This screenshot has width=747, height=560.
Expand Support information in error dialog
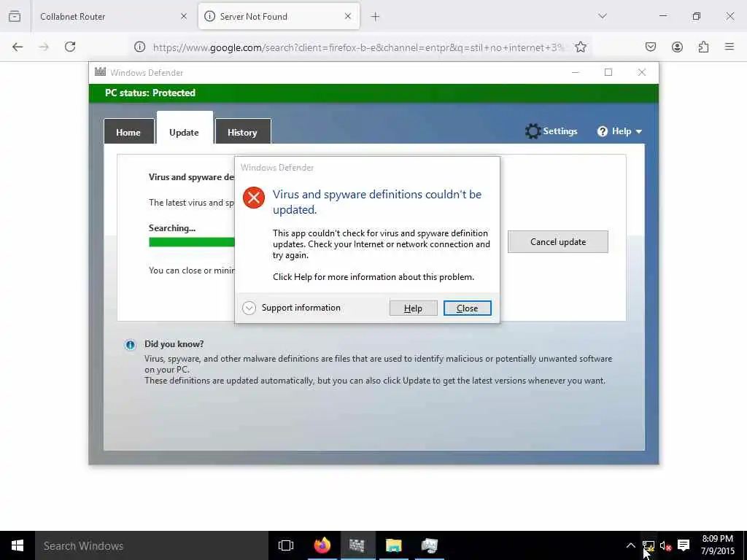coord(249,308)
